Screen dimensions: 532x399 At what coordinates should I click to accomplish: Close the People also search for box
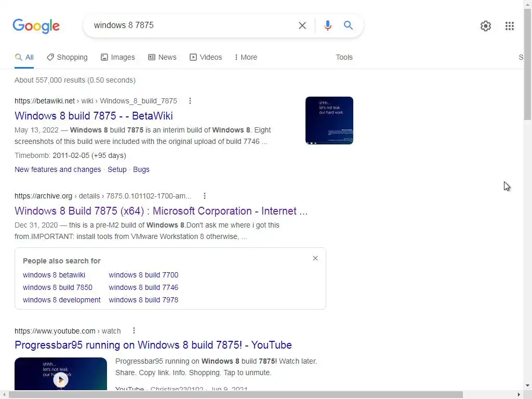[315, 258]
